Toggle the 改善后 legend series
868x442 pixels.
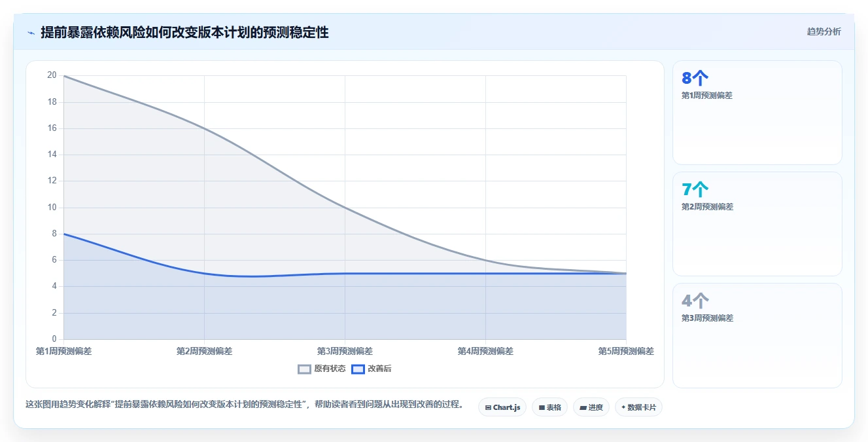pyautogui.click(x=372, y=369)
